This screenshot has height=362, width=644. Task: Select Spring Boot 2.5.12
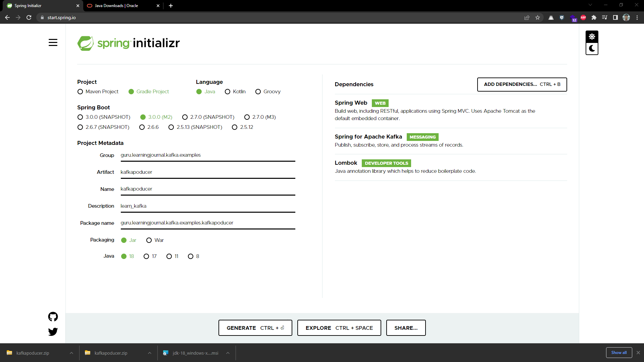point(243,127)
